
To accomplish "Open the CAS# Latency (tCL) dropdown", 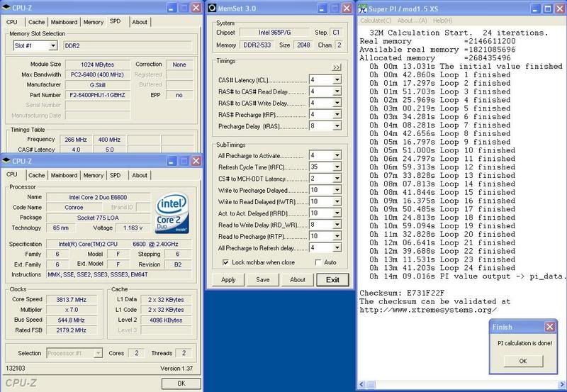I will tap(337, 80).
